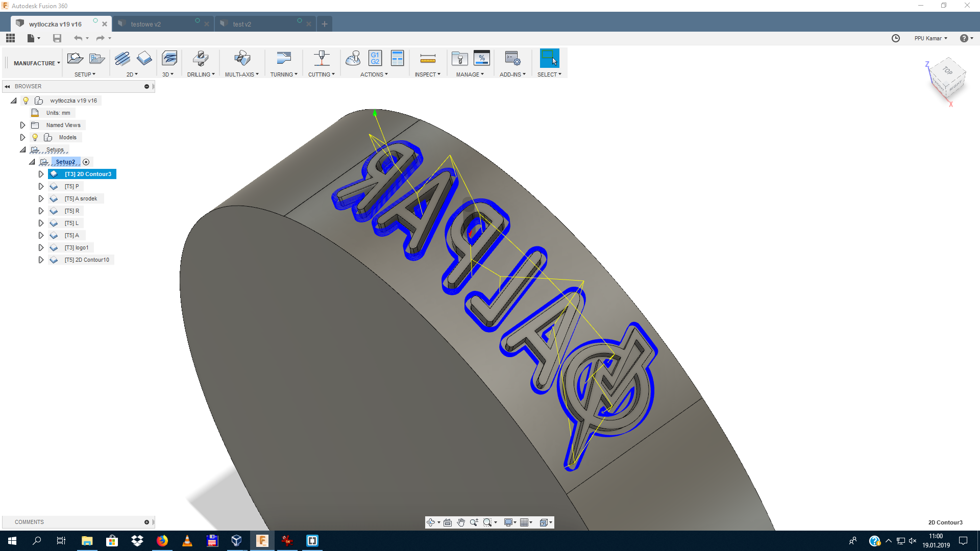Expand the Models node
Viewport: 980px width, 551px height.
[x=22, y=137]
